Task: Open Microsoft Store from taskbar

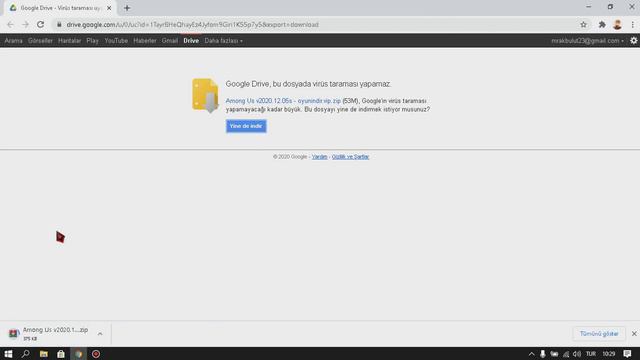Action: point(61,354)
